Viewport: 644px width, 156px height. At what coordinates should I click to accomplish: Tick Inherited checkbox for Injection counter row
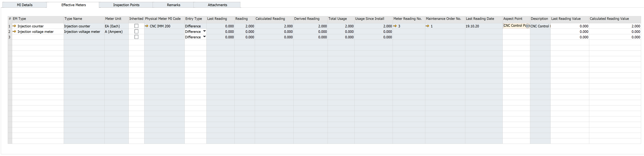[x=136, y=26]
